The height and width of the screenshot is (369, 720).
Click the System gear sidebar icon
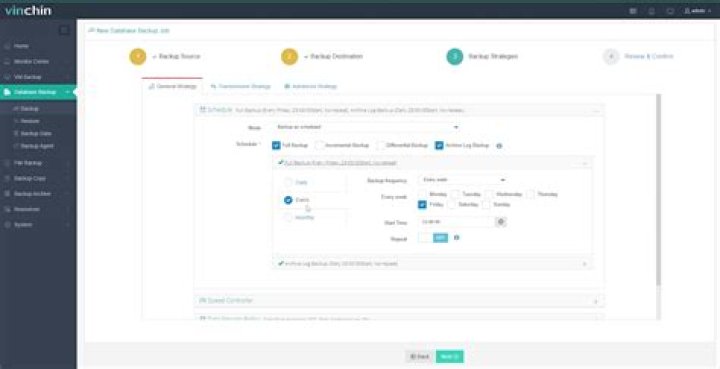(x=7, y=225)
